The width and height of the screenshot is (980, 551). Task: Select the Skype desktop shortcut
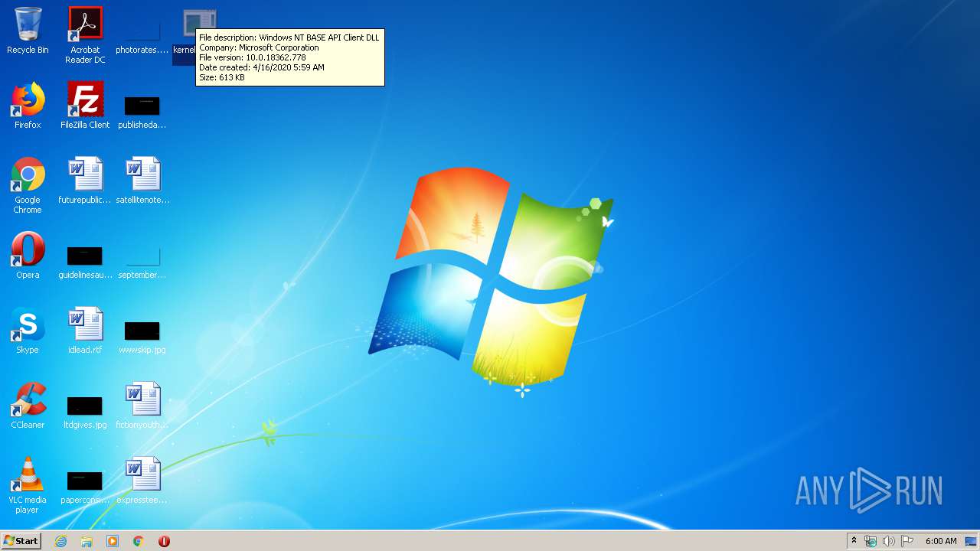coord(28,331)
